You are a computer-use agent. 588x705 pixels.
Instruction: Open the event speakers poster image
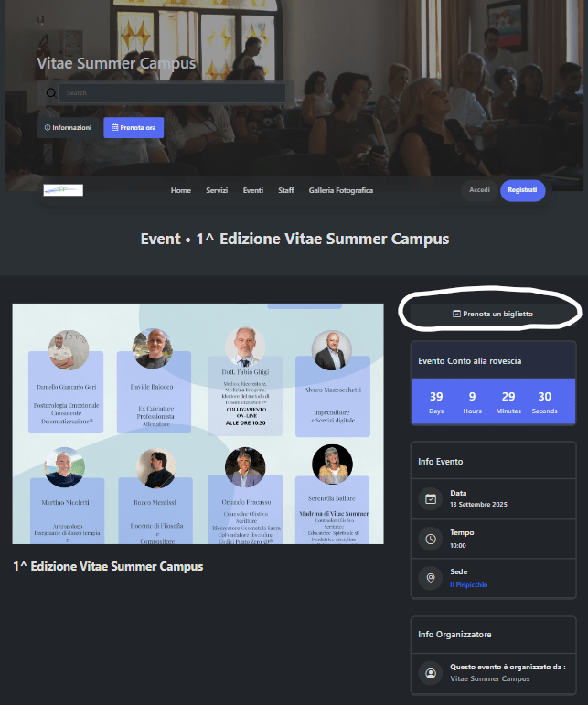198,423
